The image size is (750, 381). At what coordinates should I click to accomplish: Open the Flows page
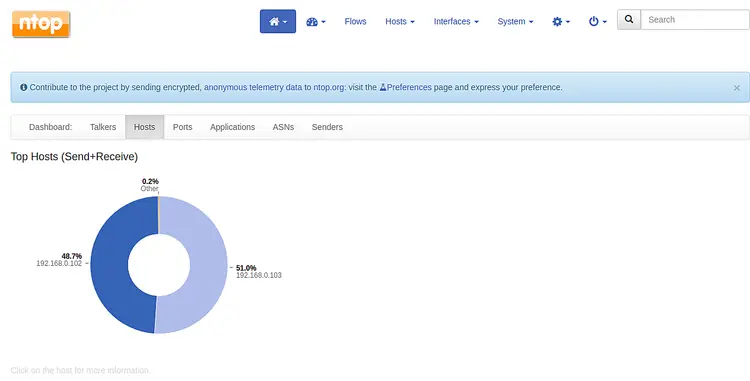[355, 22]
